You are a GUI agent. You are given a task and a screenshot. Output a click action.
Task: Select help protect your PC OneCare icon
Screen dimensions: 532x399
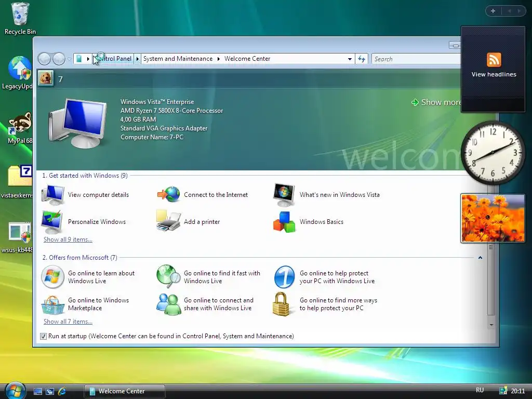pyautogui.click(x=284, y=277)
